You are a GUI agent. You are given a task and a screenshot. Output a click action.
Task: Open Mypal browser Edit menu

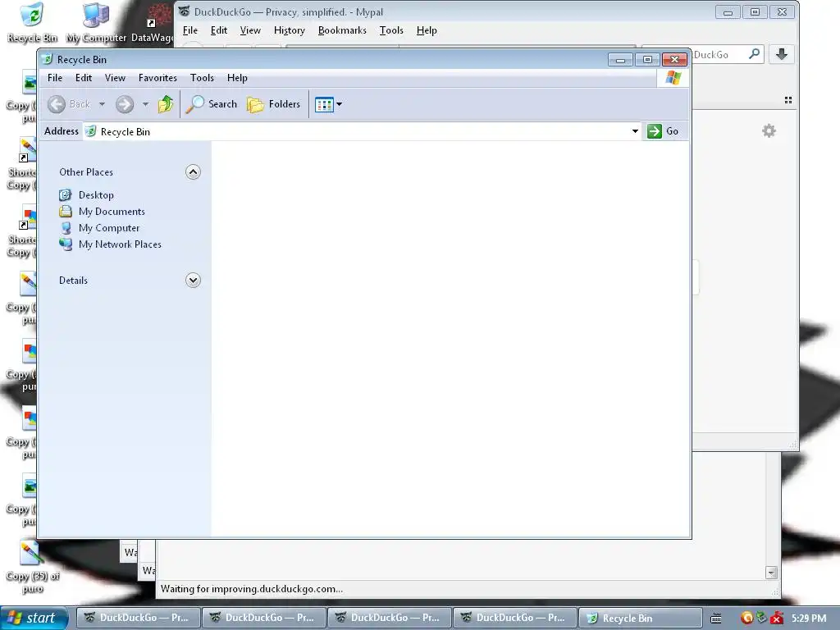[x=218, y=30]
